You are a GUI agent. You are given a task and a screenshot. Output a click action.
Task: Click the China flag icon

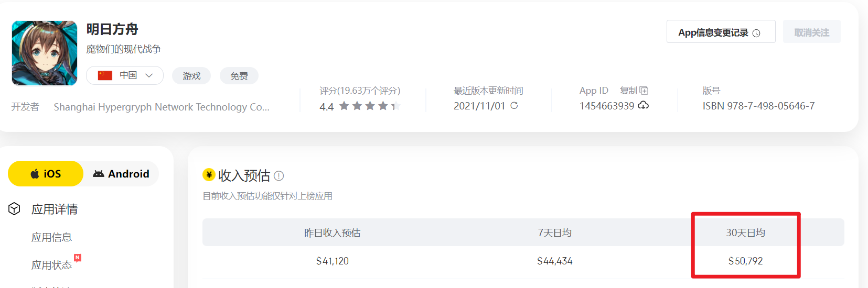(105, 75)
